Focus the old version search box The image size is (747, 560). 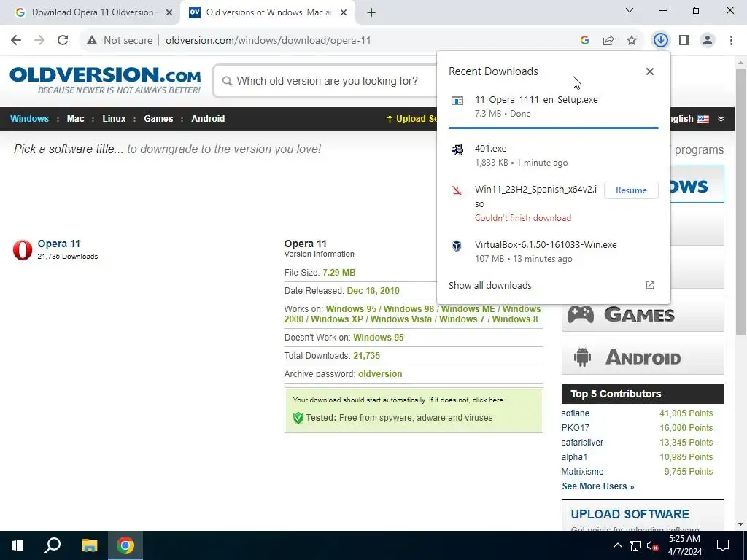coord(327,81)
